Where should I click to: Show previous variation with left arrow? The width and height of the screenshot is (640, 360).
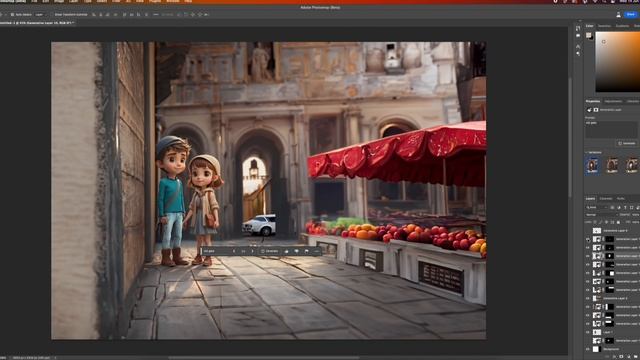(x=234, y=251)
